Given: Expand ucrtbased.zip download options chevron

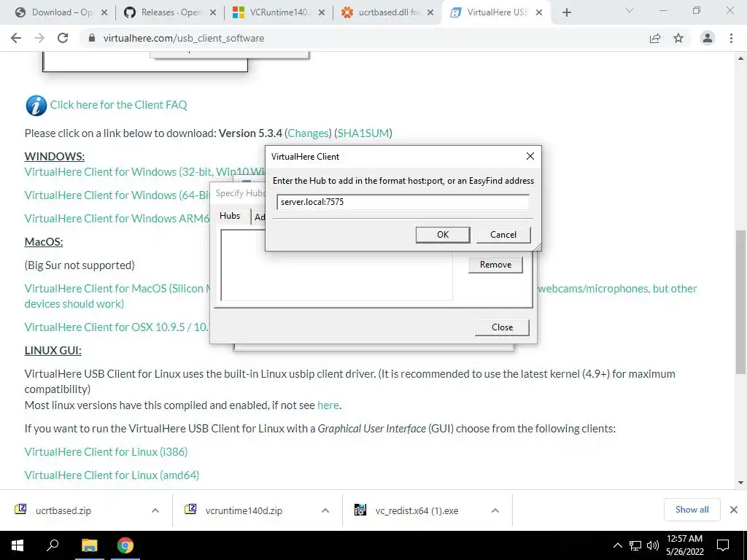Looking at the screenshot, I should [155, 510].
